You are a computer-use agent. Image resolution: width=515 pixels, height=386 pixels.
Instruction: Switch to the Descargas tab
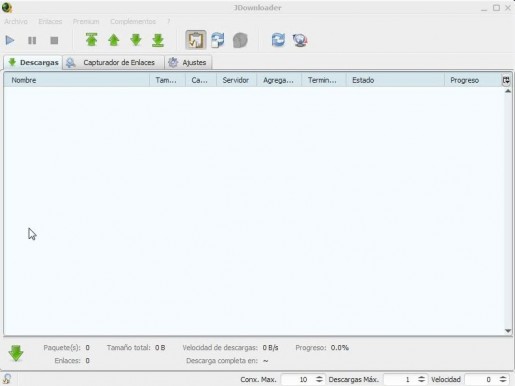coord(33,62)
